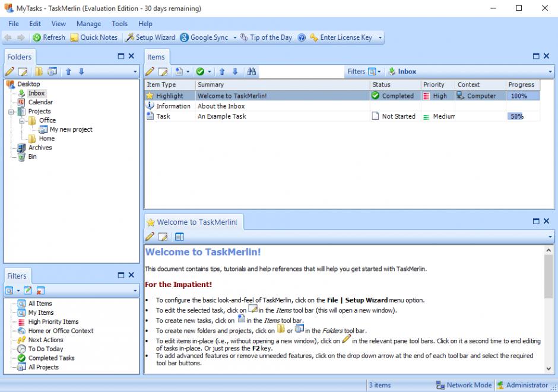Create a new project from Folders toolbar
558x392 pixels.
(x=52, y=71)
